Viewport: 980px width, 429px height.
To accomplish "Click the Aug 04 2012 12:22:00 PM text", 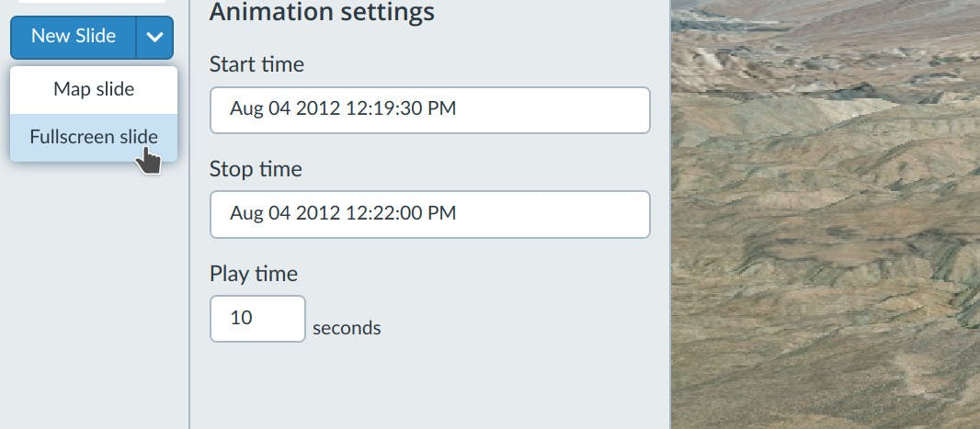I will click(343, 214).
